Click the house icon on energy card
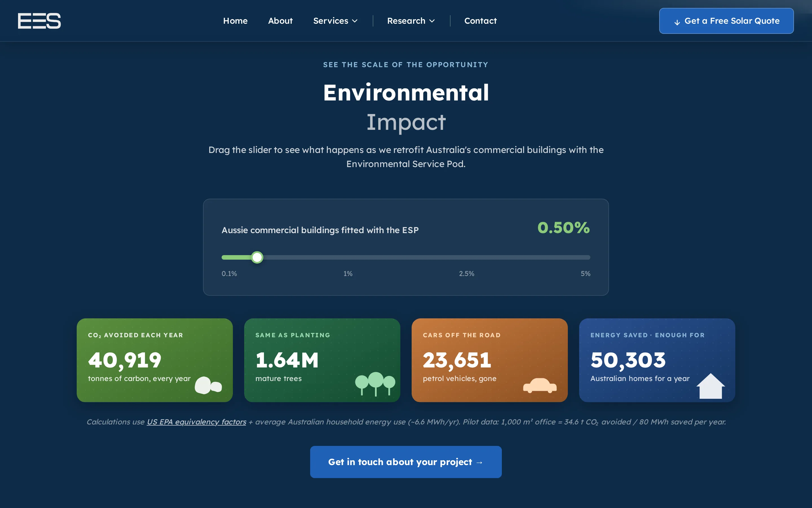812x508 pixels. pos(711,386)
